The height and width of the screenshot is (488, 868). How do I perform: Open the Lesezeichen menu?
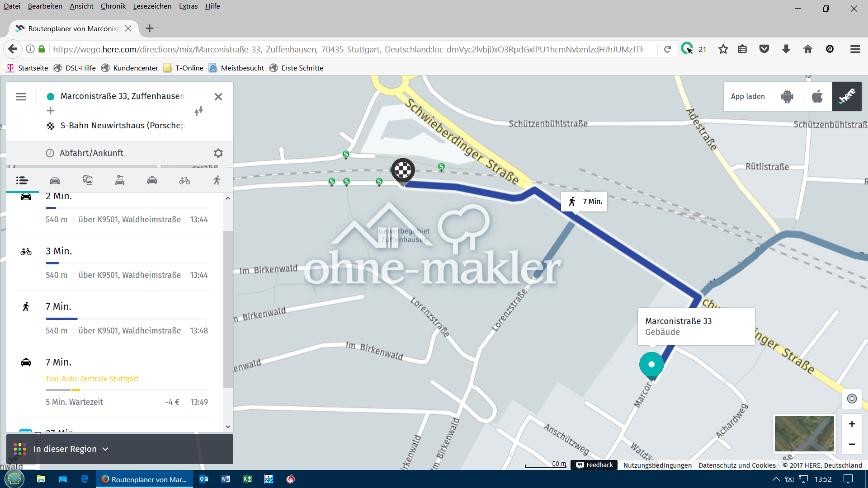click(x=152, y=6)
